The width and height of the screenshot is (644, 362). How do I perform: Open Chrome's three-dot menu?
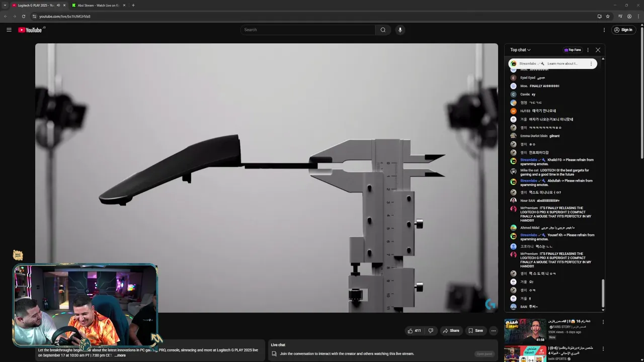[x=638, y=16]
